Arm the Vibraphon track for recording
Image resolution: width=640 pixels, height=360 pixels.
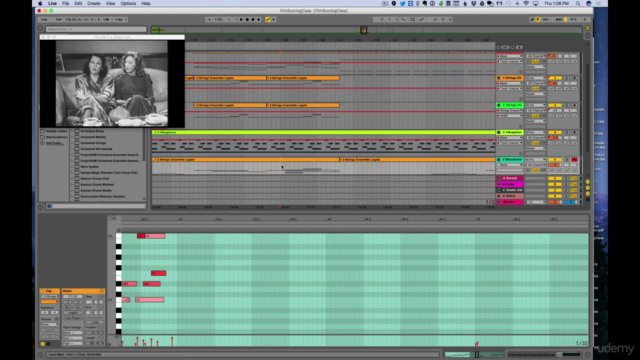click(x=574, y=132)
